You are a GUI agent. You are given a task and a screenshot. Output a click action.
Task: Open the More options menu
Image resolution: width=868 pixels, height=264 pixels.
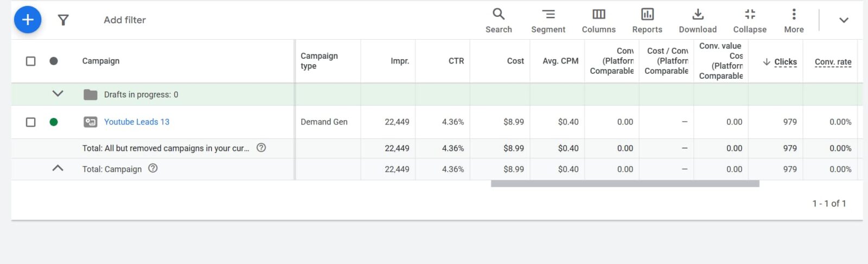[x=794, y=21]
